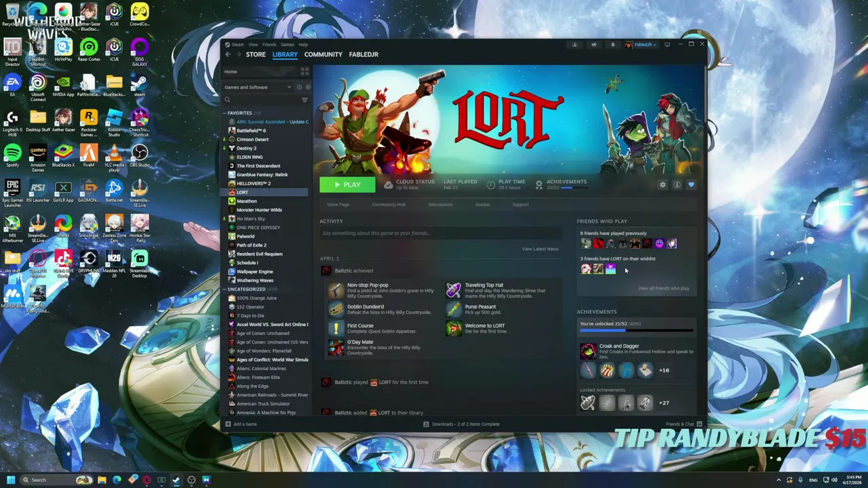Click Add a Game
This screenshot has width=868, height=488.
click(x=241, y=424)
